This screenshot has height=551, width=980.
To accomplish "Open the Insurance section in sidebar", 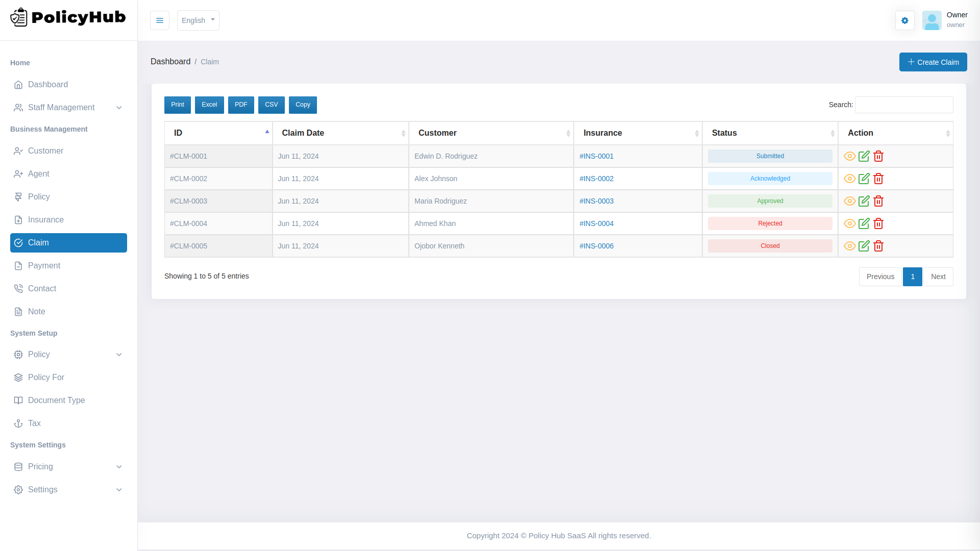I will (45, 219).
